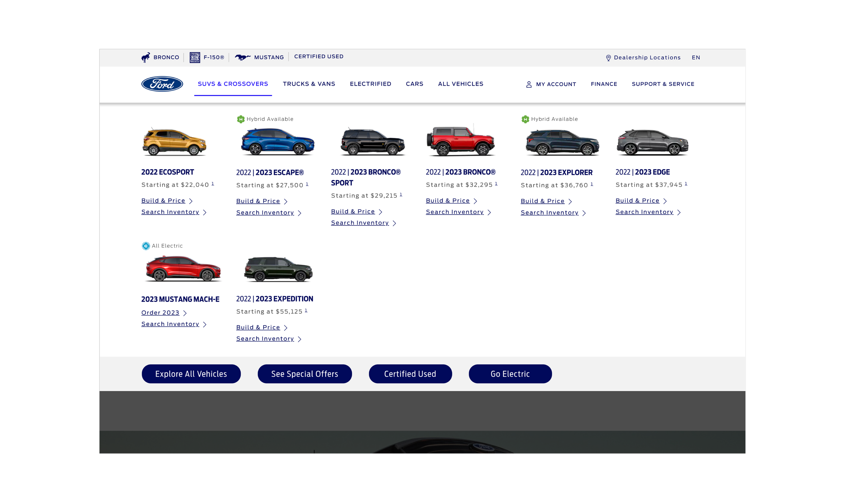Open the Bronco horse icon link
Image resolution: width=868 pixels, height=488 pixels.
click(x=146, y=57)
